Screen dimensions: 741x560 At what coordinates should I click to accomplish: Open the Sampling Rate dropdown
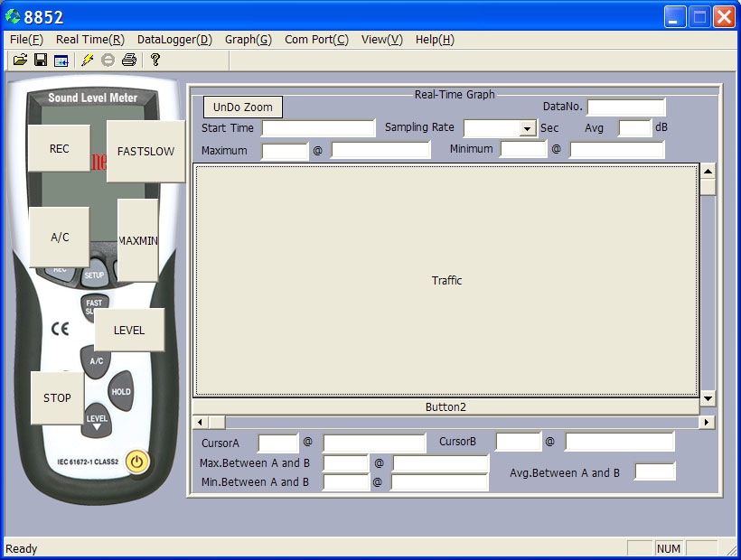pos(528,129)
